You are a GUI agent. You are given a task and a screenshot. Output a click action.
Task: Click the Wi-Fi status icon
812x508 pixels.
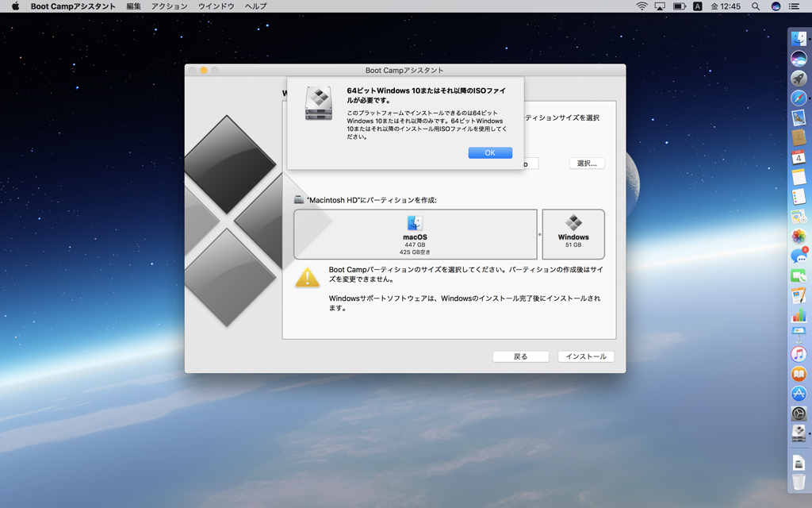point(642,6)
